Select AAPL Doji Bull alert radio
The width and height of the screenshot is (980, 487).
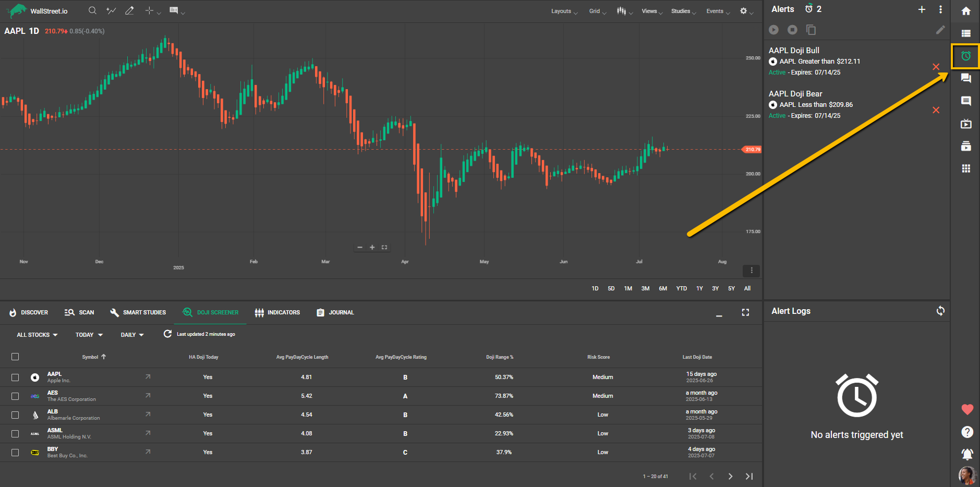coord(773,62)
